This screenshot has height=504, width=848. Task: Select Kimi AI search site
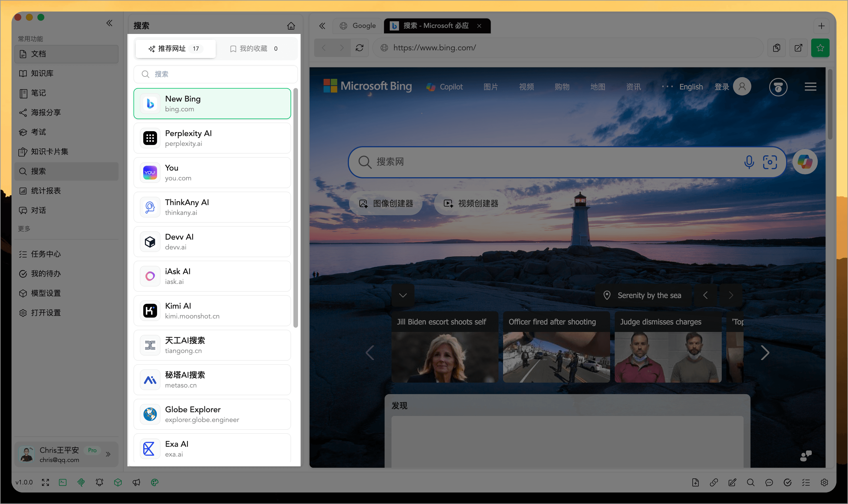coord(212,311)
